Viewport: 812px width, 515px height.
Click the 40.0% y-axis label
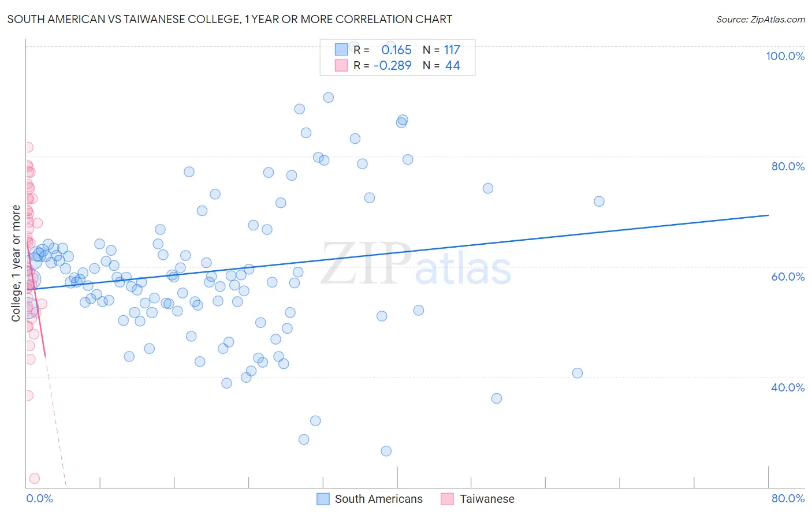(788, 387)
